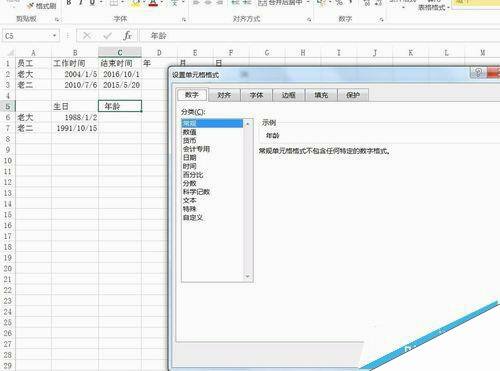The width and height of the screenshot is (500, 371).
Task: Click the percent style icon in the ribbon
Action: [339, 3]
